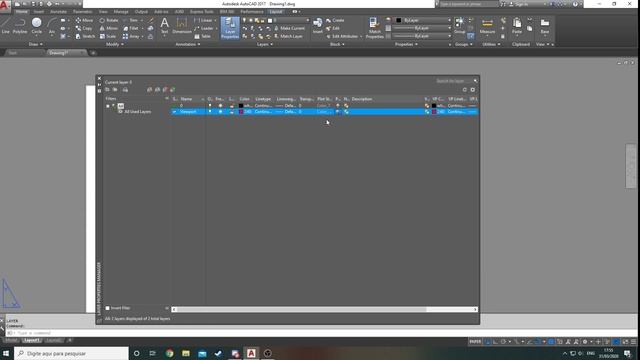Open the Manage ribbon tab

click(121, 12)
